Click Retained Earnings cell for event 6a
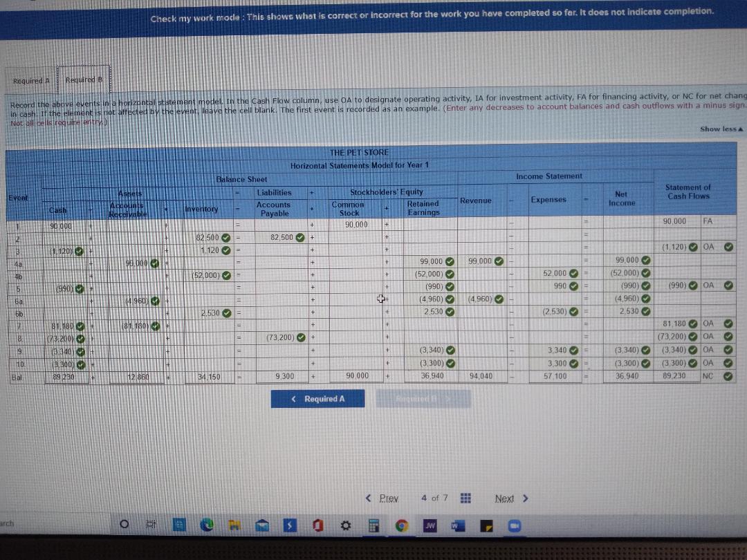The image size is (747, 560). (431, 299)
